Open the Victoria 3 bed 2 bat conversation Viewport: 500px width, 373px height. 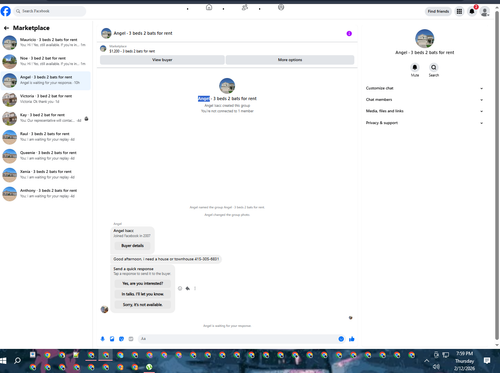(46, 99)
